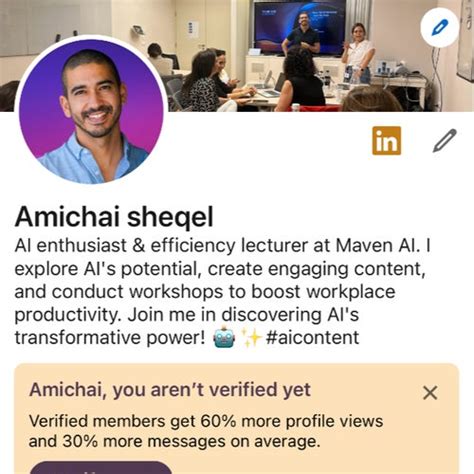
Task: Select the name Amichai sheqel
Action: pyautogui.click(x=114, y=217)
